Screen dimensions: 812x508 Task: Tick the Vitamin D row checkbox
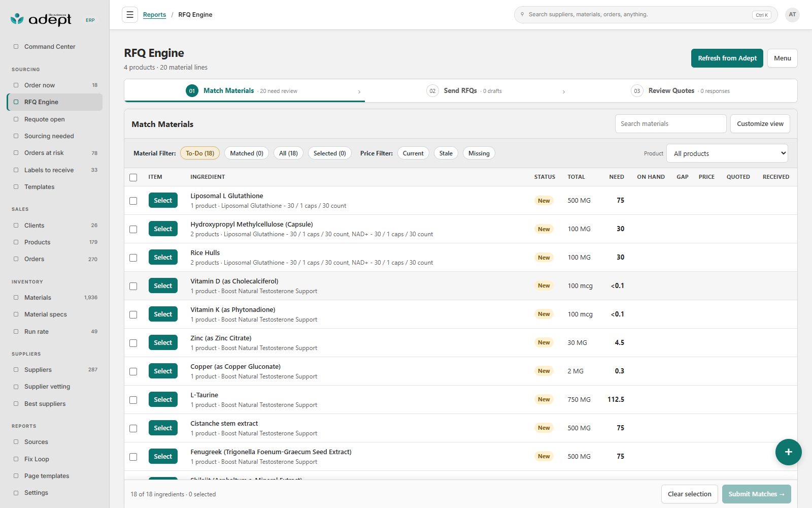coord(133,286)
